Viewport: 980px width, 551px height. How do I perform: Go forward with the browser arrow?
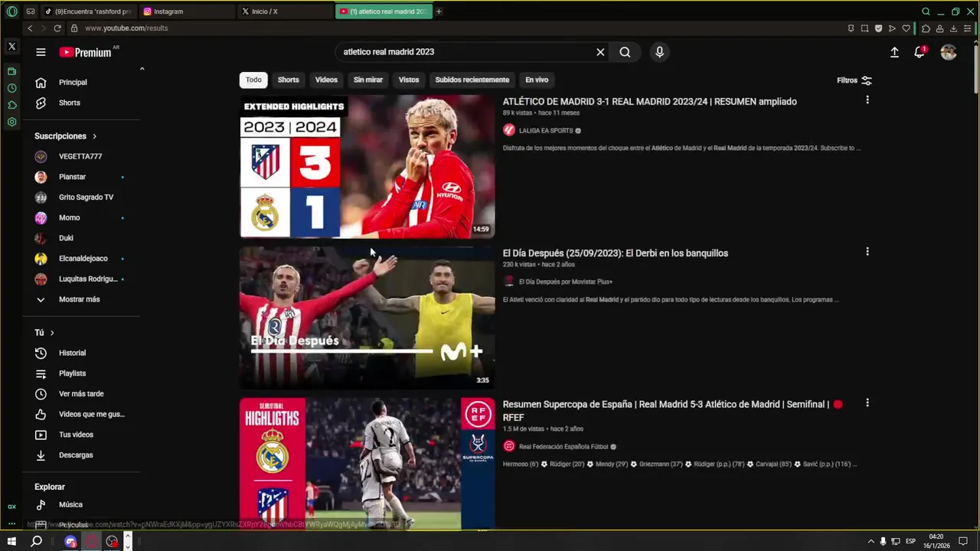43,28
